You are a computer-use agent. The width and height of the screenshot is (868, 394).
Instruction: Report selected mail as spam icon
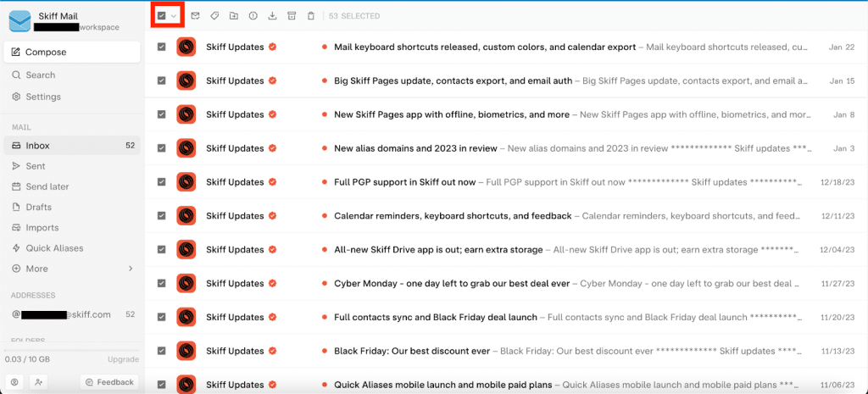pos(253,16)
